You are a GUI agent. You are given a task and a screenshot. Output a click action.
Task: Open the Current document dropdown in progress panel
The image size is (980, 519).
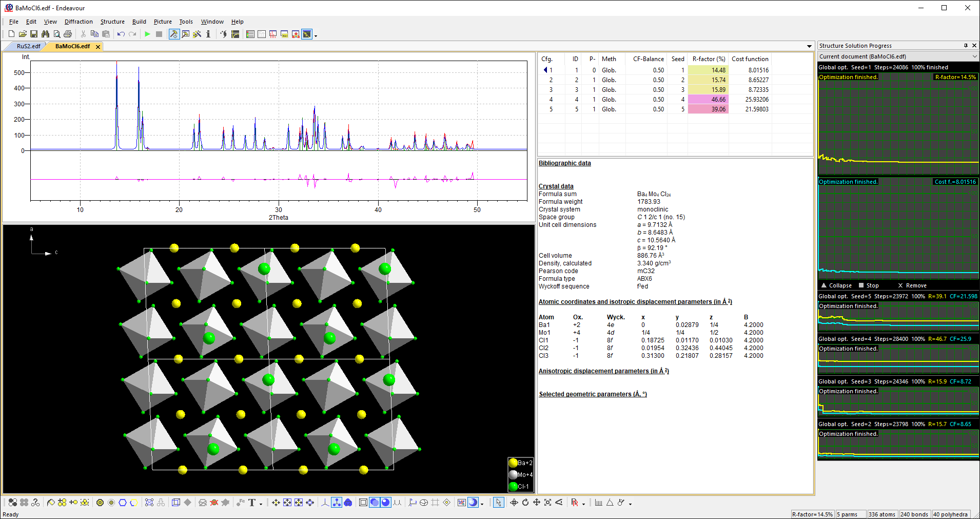[974, 56]
